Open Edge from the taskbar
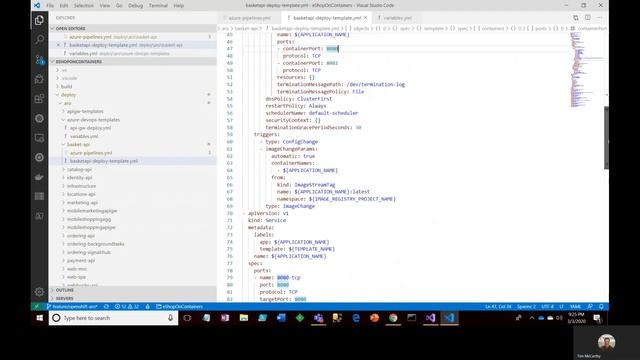Image resolution: width=640 pixels, height=360 pixels. 356,318
